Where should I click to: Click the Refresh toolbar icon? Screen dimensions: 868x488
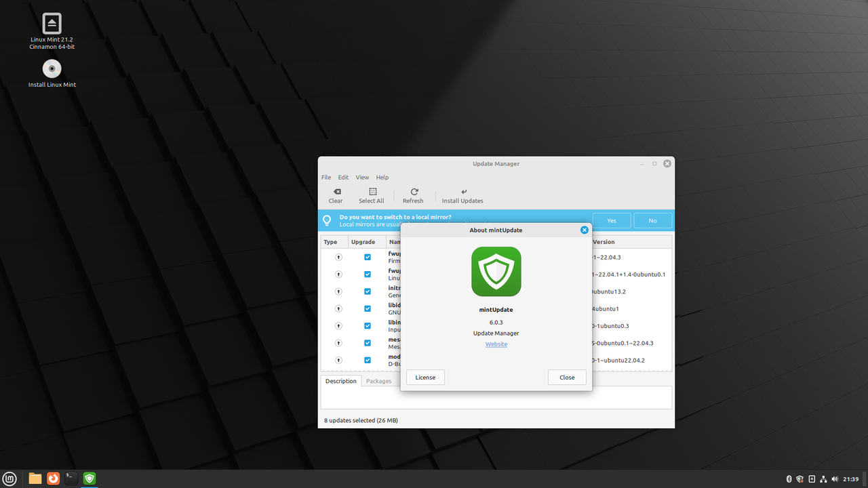tap(414, 192)
